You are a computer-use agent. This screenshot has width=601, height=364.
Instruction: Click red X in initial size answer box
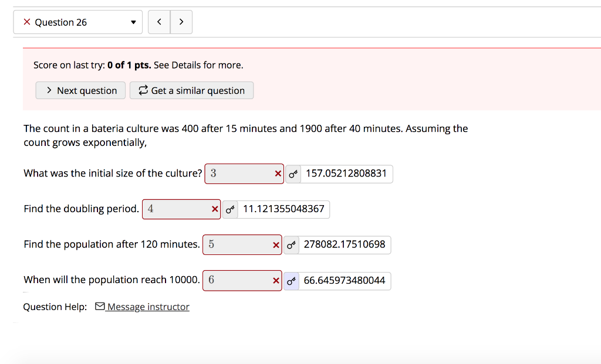(x=277, y=174)
